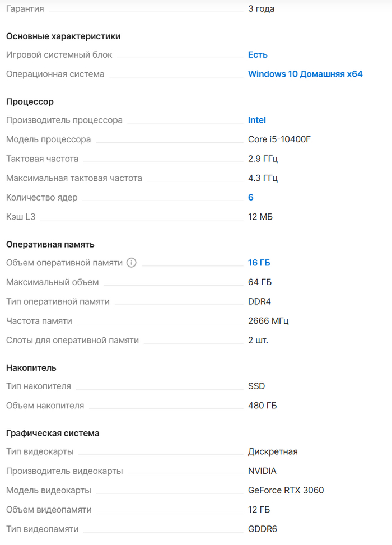Open the blue "Есть" link
Image resolution: width=392 pixels, height=545 pixels.
click(x=258, y=55)
